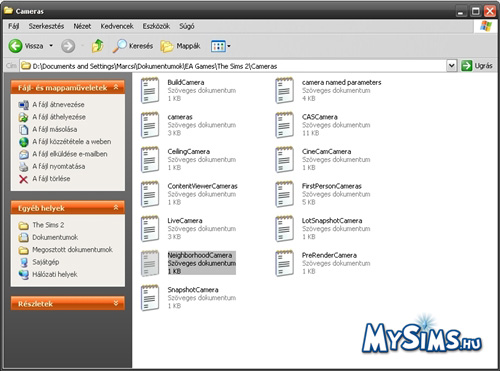
Task: Click the greyed forward arrow button
Action: pos(68,46)
